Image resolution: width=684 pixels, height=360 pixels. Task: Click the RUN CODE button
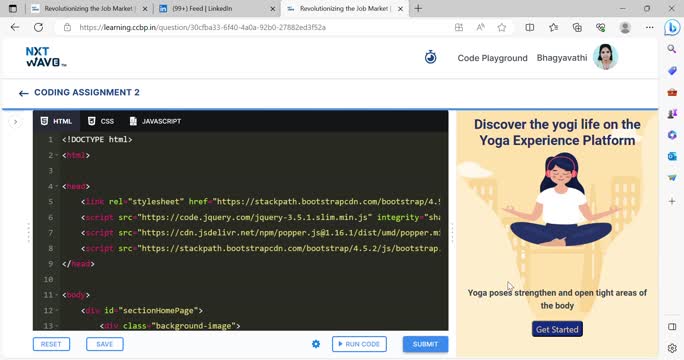click(359, 344)
